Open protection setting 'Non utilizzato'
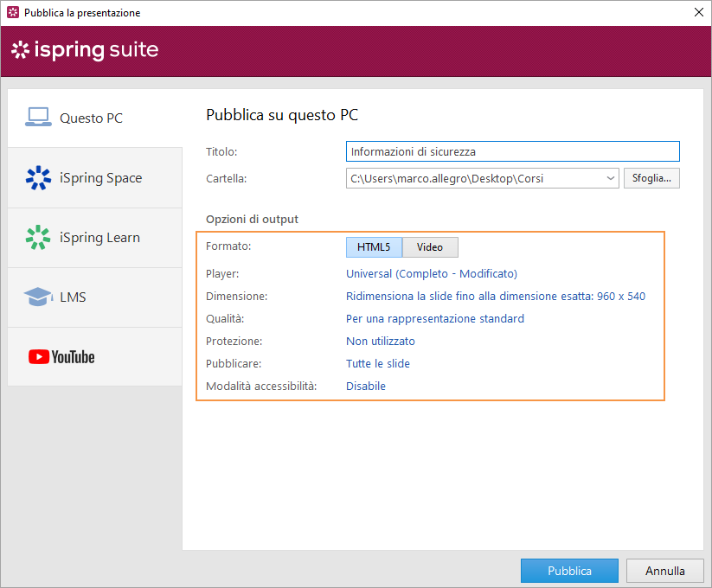Image resolution: width=712 pixels, height=588 pixels. tap(380, 341)
